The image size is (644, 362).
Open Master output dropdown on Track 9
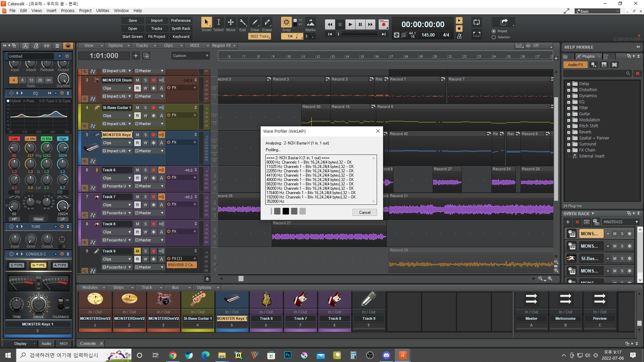point(149,267)
